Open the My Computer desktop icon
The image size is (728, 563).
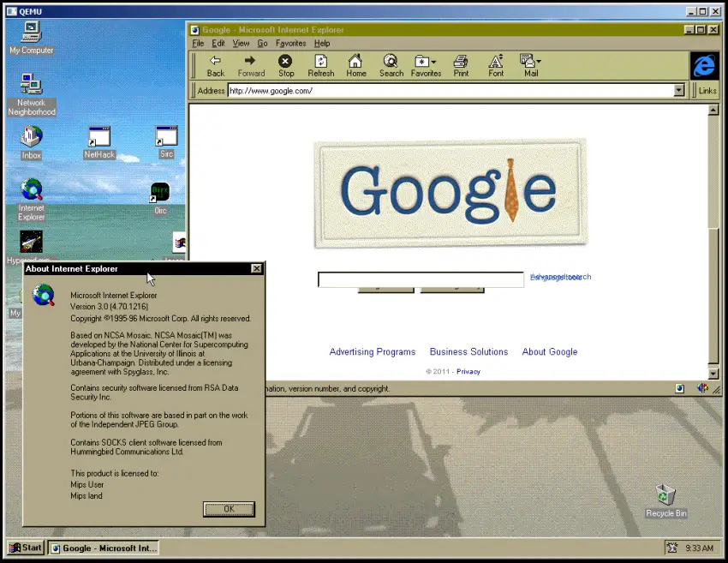[x=31, y=38]
